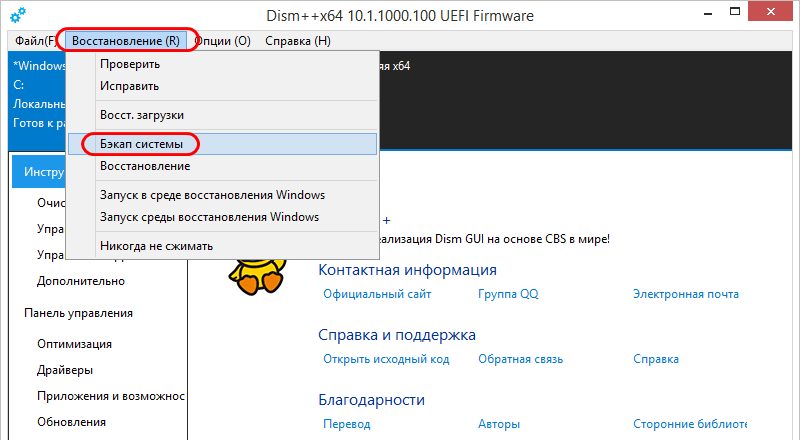Open Драйверы in the sidebar
800x440 pixels.
(x=65, y=371)
